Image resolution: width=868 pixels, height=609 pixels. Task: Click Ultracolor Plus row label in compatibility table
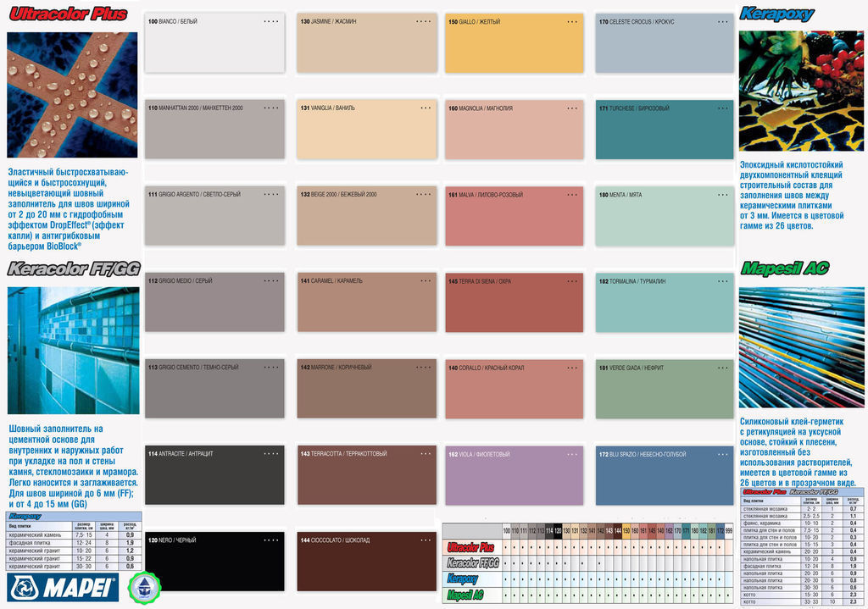point(470,548)
